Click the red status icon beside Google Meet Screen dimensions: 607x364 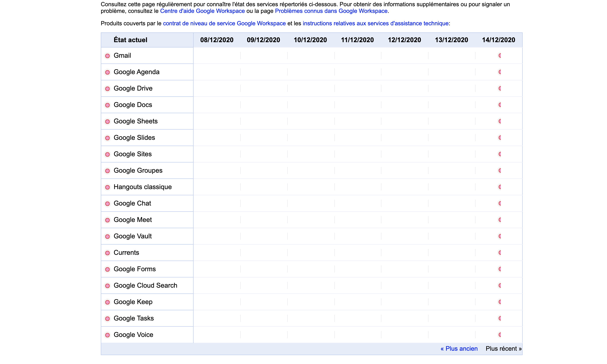click(107, 220)
